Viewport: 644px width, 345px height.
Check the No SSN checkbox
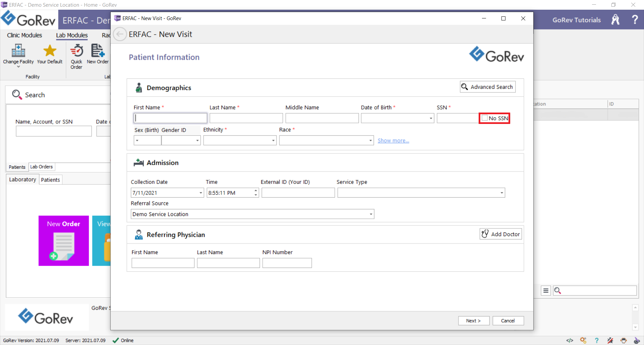[485, 118]
